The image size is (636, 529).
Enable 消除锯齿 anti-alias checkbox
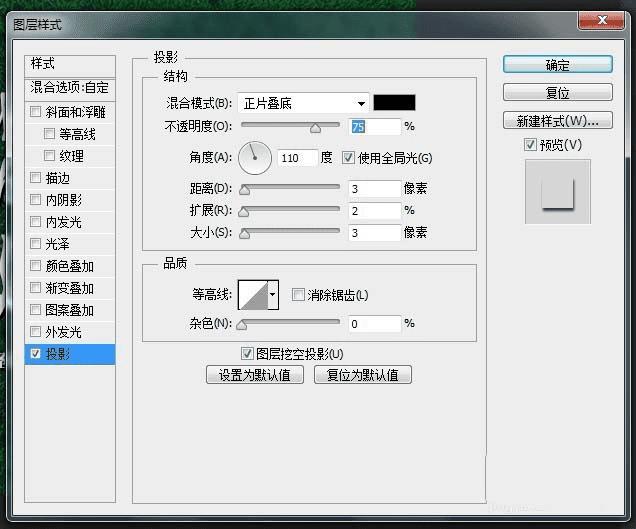[298, 295]
